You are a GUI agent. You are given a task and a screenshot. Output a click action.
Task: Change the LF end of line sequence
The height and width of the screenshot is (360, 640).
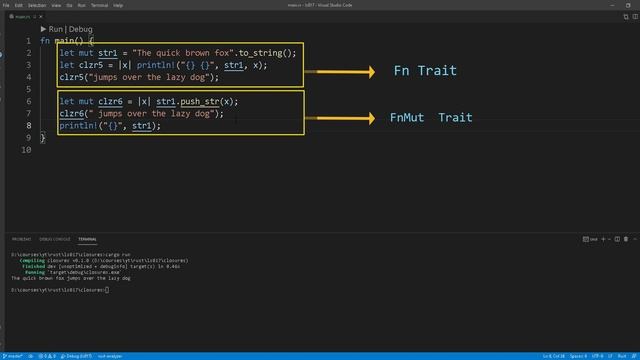(x=610, y=356)
